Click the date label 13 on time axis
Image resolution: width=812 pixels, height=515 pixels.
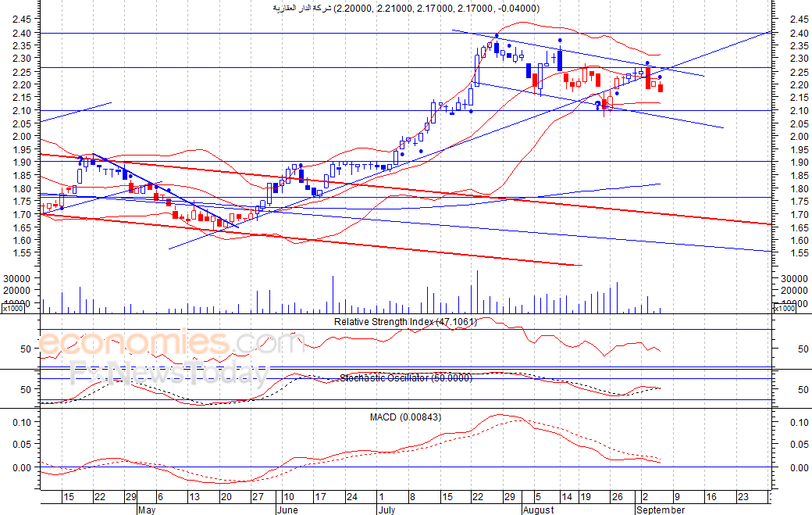tap(194, 497)
